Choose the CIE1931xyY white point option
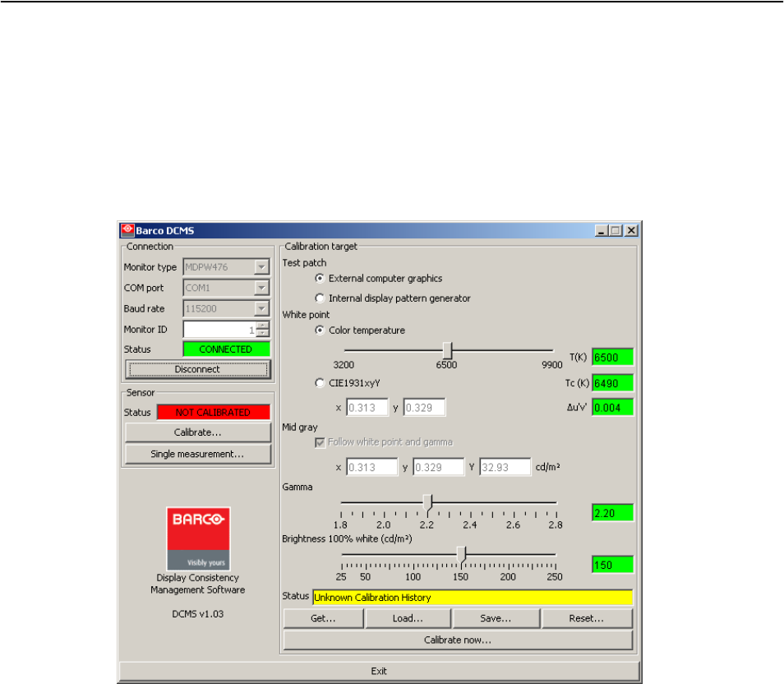The width and height of the screenshot is (784, 684). pyautogui.click(x=321, y=382)
